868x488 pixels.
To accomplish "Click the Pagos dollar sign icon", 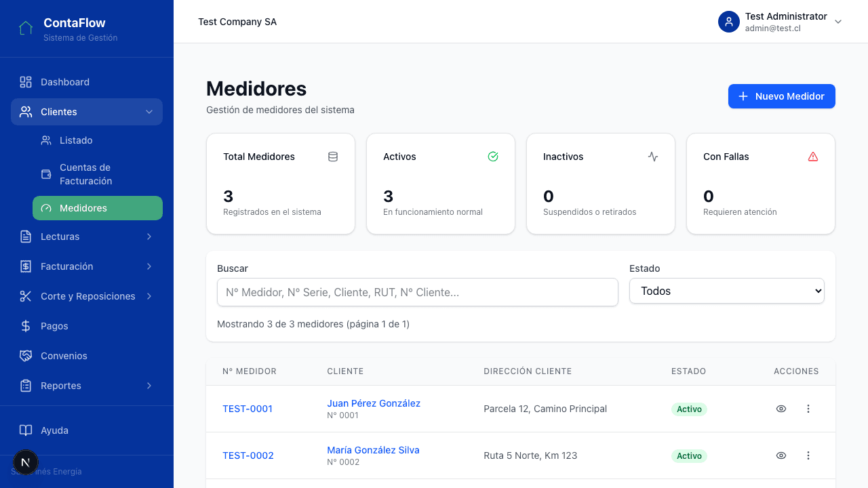I will pyautogui.click(x=26, y=326).
